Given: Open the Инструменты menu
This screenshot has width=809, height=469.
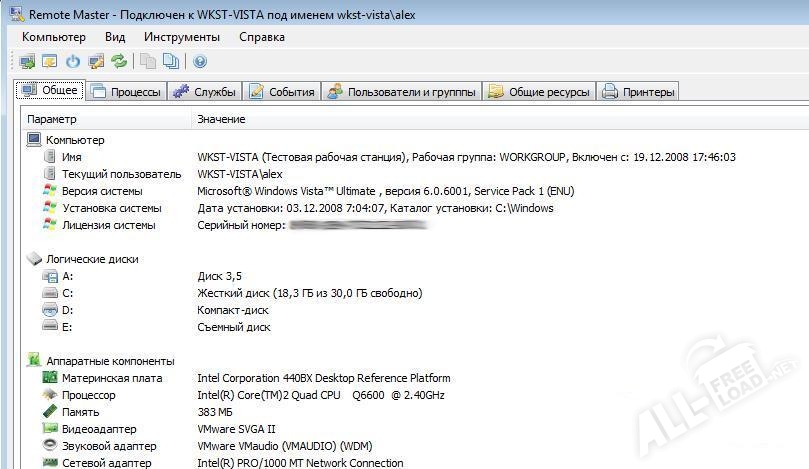Looking at the screenshot, I should click(x=182, y=37).
